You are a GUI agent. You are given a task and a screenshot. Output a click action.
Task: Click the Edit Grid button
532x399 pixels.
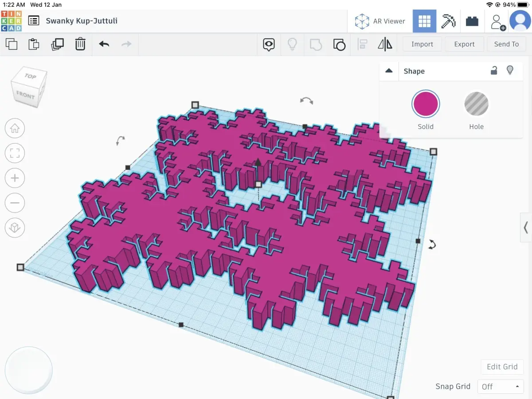pyautogui.click(x=502, y=367)
